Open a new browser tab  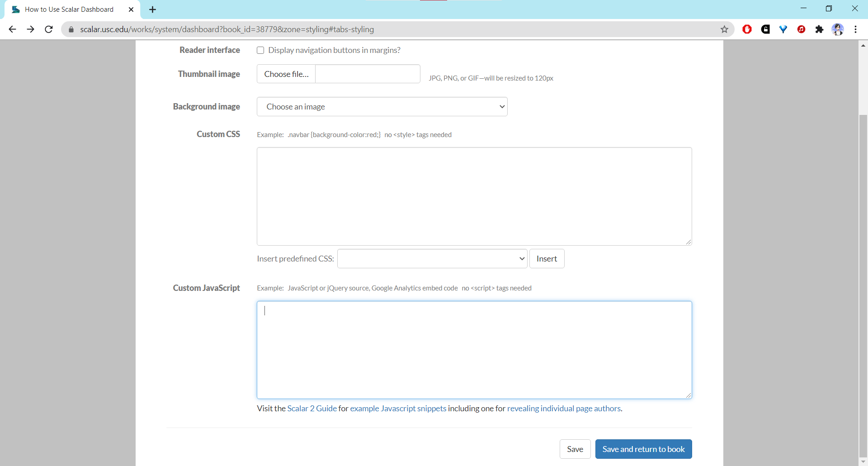tap(153, 10)
